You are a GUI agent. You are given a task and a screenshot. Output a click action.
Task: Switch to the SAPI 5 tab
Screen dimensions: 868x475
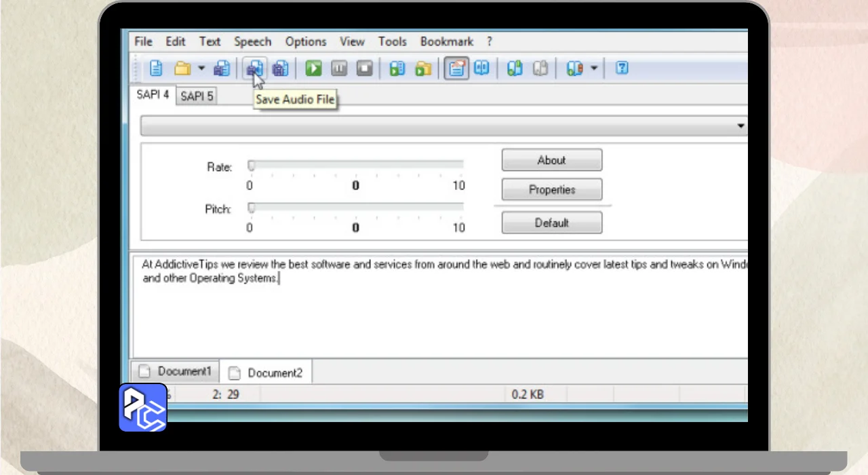[197, 96]
